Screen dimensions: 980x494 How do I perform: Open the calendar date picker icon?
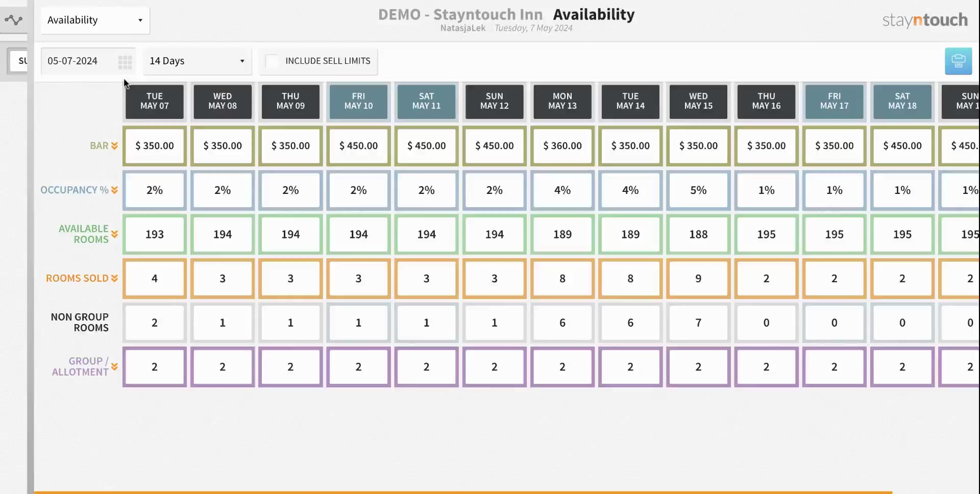point(125,62)
